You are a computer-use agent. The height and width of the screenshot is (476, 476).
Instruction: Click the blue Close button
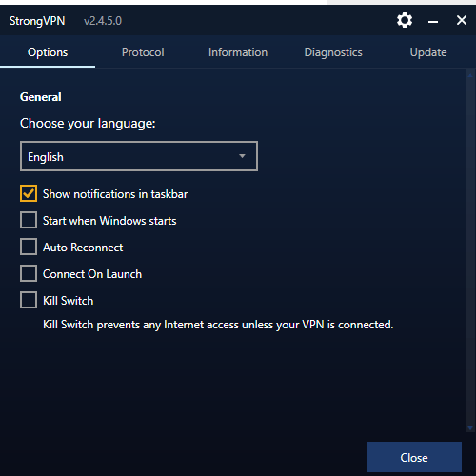[x=414, y=457]
